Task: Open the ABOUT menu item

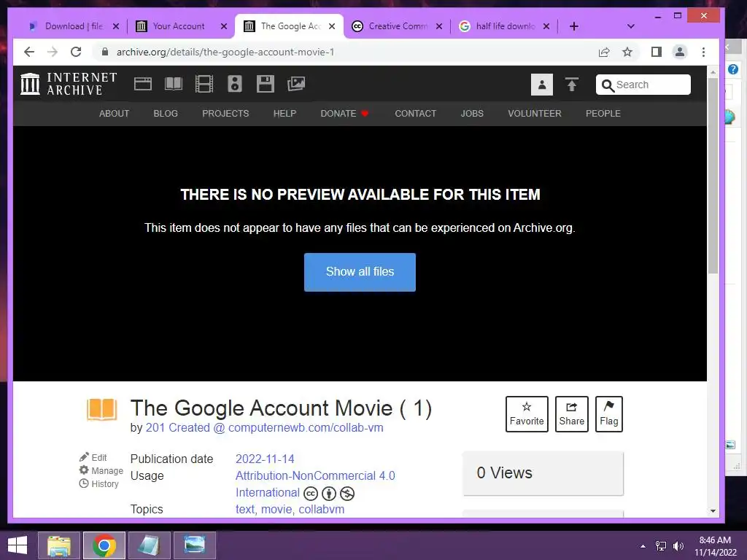Action: point(115,113)
